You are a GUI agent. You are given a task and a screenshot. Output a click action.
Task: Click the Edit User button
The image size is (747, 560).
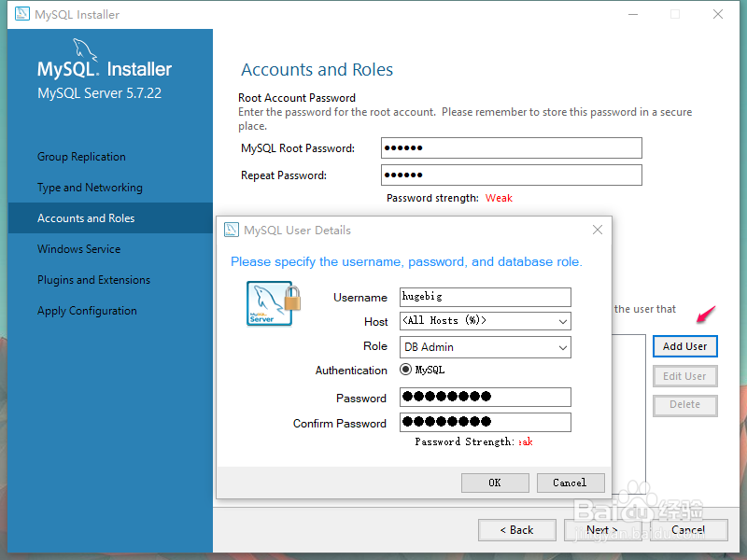[x=685, y=376]
